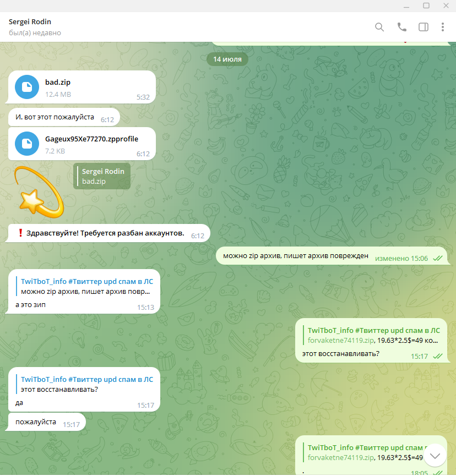The height and width of the screenshot is (476, 456).
Task: Download the Gageux95Xe77270.zpprofile file icon
Action: click(27, 144)
